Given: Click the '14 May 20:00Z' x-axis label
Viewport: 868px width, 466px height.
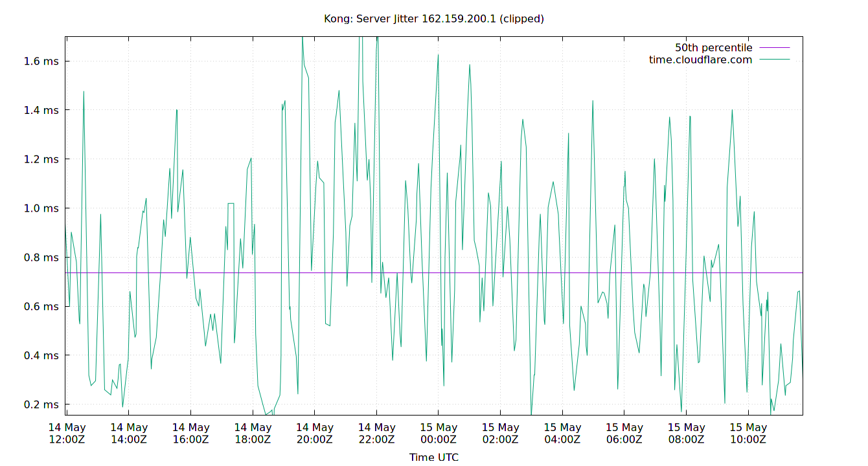Looking at the screenshot, I should coord(315,433).
